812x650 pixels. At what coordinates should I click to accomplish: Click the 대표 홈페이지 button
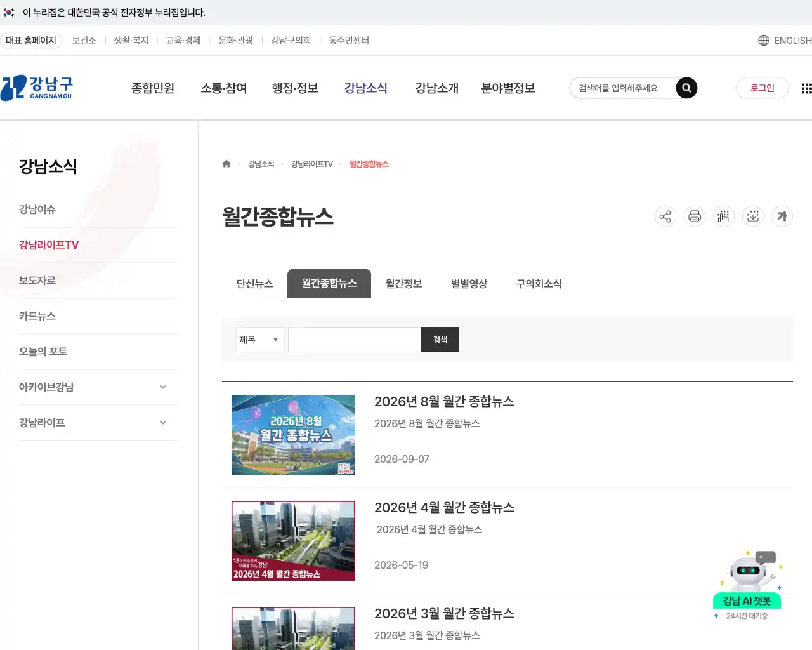pyautogui.click(x=31, y=41)
